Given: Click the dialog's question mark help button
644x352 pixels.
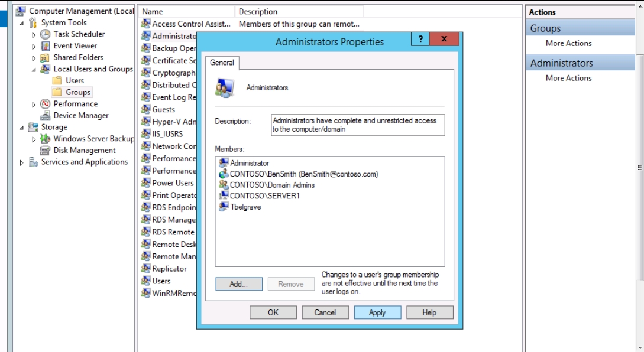Looking at the screenshot, I should coord(420,40).
